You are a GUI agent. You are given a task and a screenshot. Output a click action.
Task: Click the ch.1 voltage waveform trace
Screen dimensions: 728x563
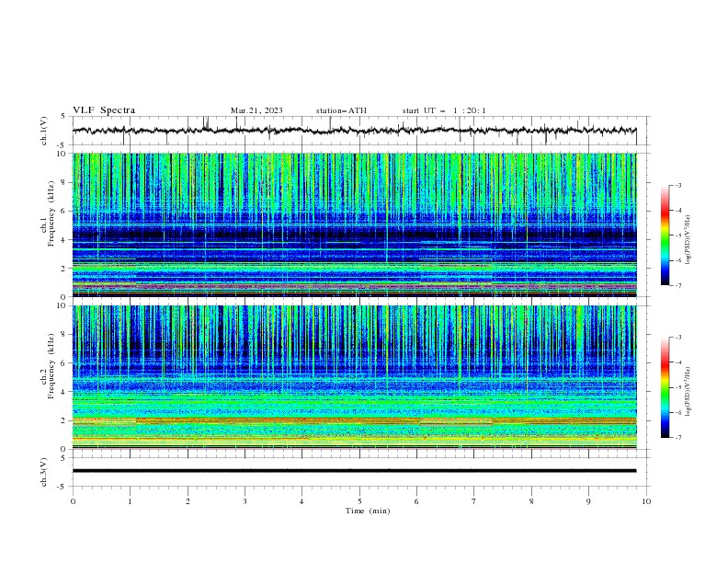(354, 131)
